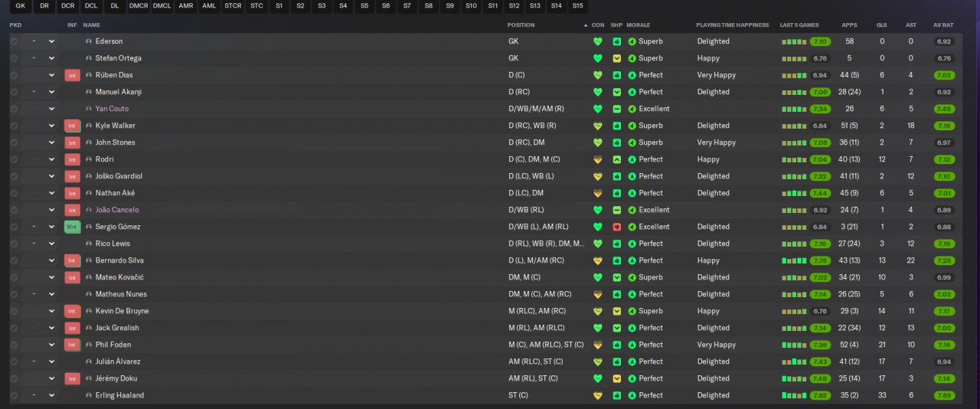Click Erling Haaland's 33 goals value

882,395
